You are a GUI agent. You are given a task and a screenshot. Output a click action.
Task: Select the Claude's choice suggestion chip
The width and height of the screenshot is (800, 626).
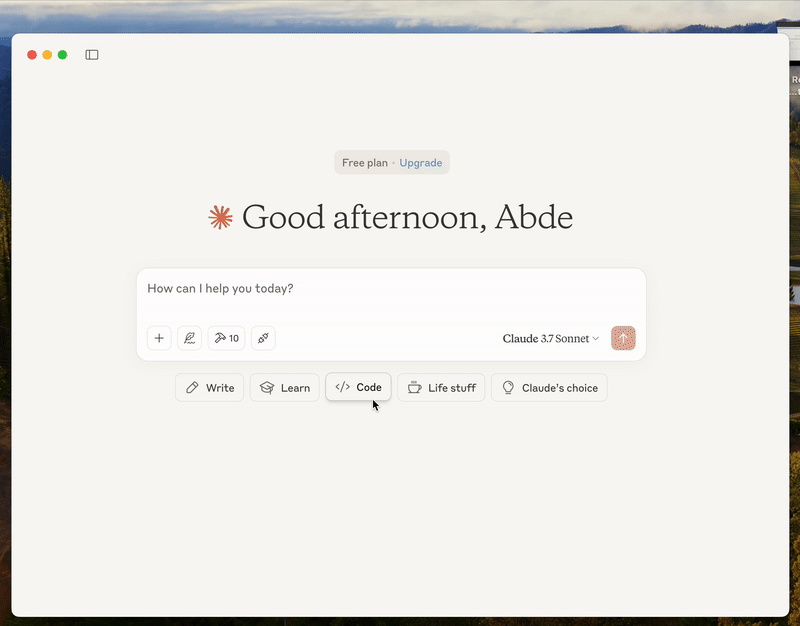549,388
